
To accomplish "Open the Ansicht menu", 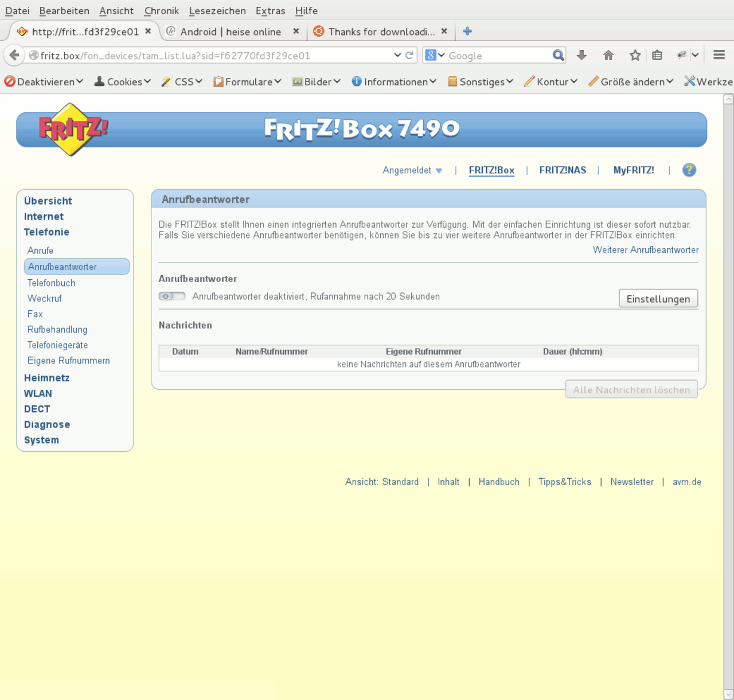I will pyautogui.click(x=116, y=10).
